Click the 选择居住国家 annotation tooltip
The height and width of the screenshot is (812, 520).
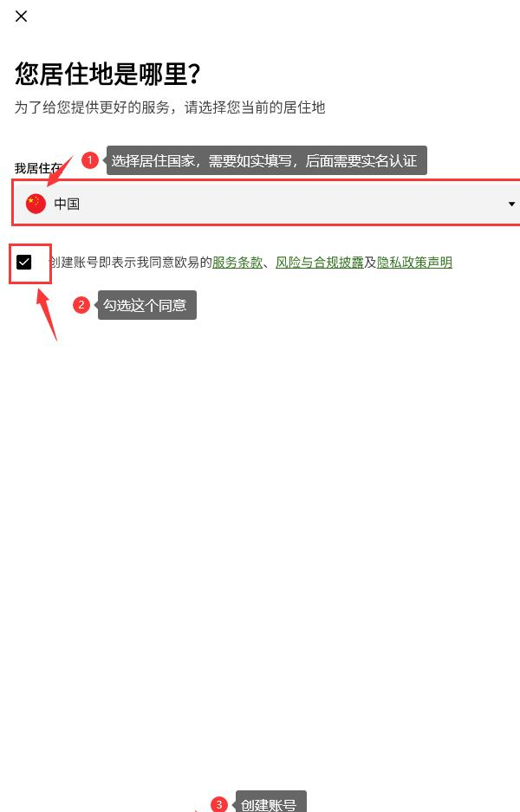(x=266, y=160)
